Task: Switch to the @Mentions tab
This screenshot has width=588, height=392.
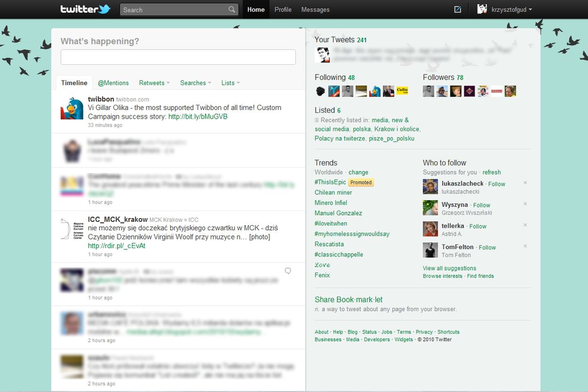Action: (113, 83)
